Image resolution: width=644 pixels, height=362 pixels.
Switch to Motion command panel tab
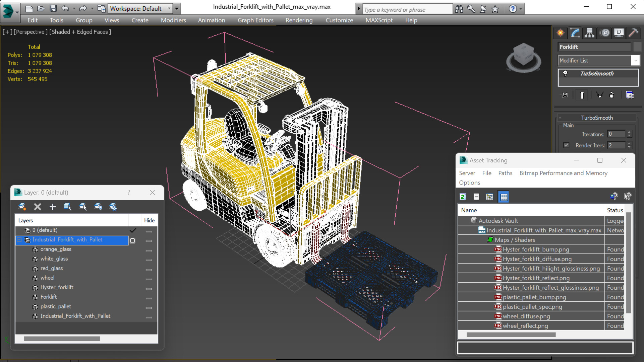605,33
